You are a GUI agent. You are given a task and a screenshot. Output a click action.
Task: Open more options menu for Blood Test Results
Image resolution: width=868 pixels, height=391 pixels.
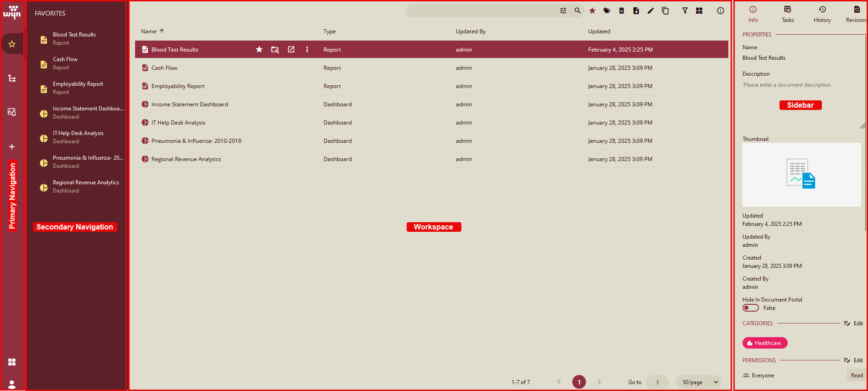tap(307, 49)
